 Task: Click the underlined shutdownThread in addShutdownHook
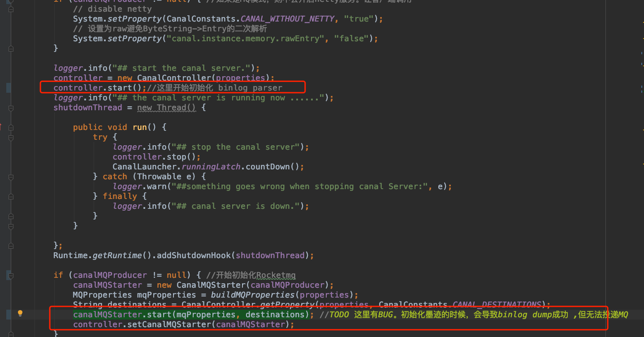[x=270, y=255]
